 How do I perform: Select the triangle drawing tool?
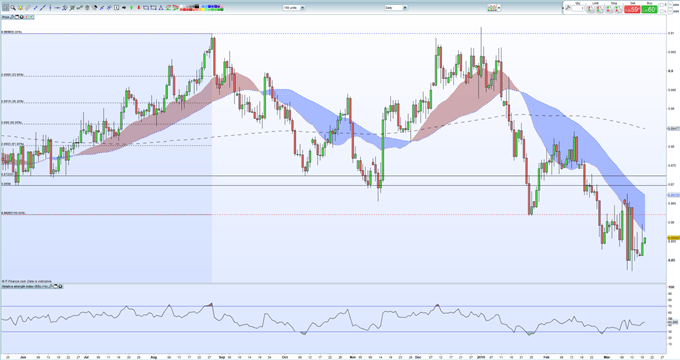coord(161,8)
